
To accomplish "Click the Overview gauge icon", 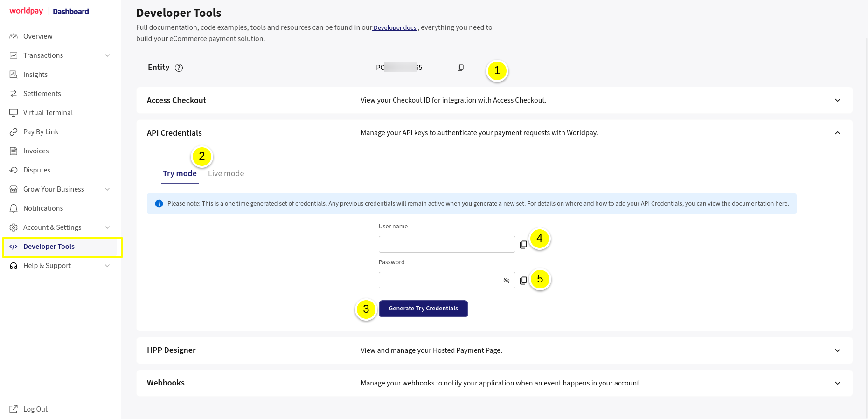I will pyautogui.click(x=14, y=36).
